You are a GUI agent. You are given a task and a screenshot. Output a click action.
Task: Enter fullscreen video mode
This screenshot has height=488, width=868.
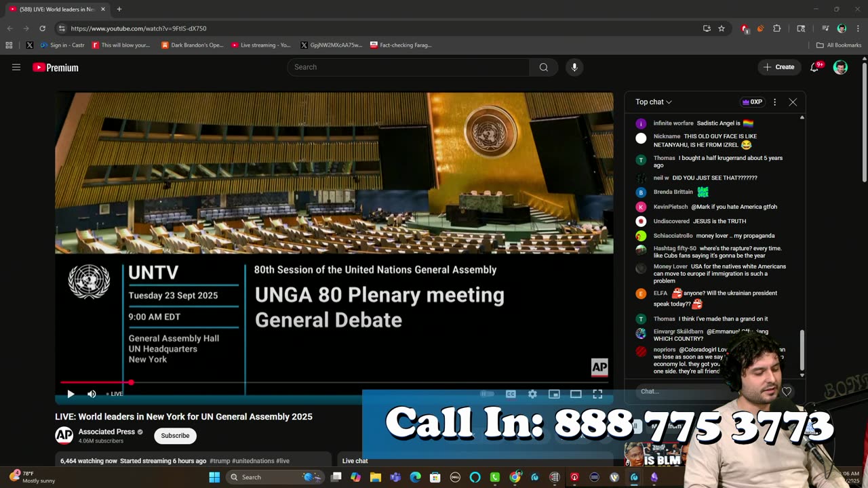pos(597,394)
